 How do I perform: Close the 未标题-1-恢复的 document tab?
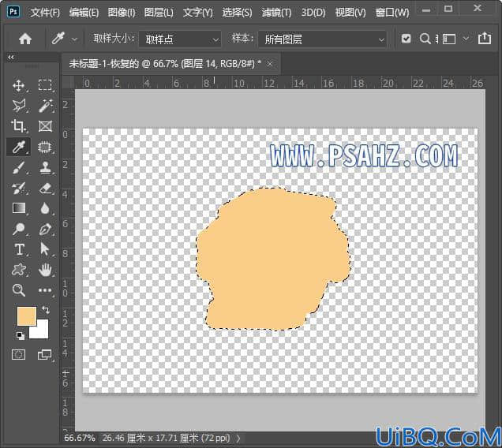[x=270, y=65]
